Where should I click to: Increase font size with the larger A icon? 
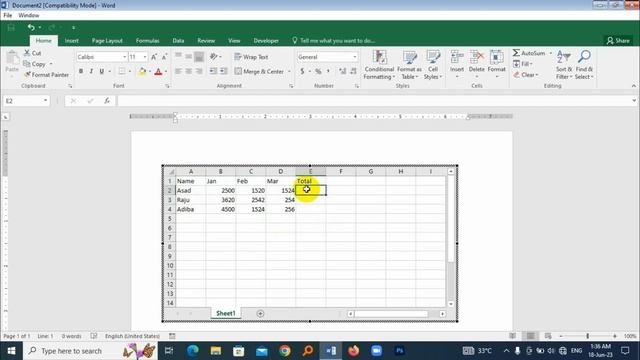[x=154, y=57]
